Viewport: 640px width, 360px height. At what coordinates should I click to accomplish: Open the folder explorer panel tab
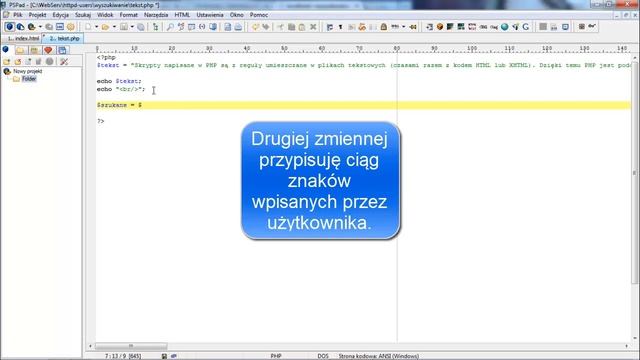(x=20, y=50)
